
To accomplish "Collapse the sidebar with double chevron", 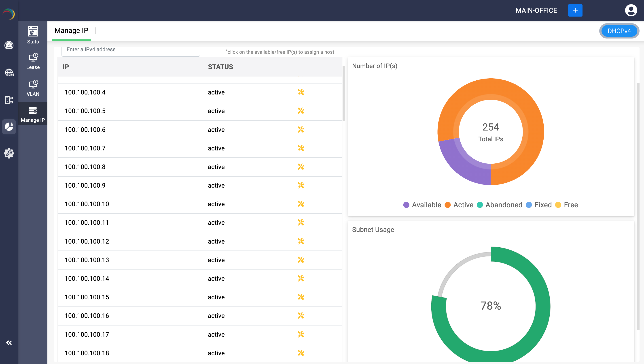I will tap(9, 343).
